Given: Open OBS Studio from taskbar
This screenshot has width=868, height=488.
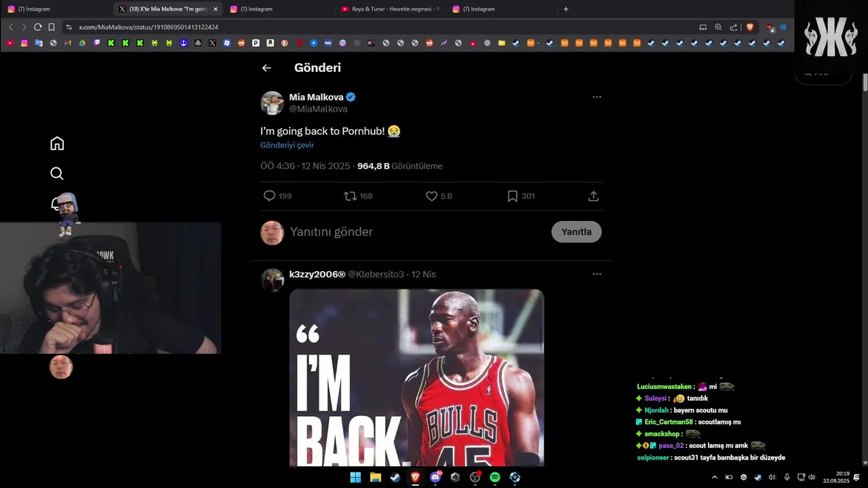Looking at the screenshot, I should 475,477.
